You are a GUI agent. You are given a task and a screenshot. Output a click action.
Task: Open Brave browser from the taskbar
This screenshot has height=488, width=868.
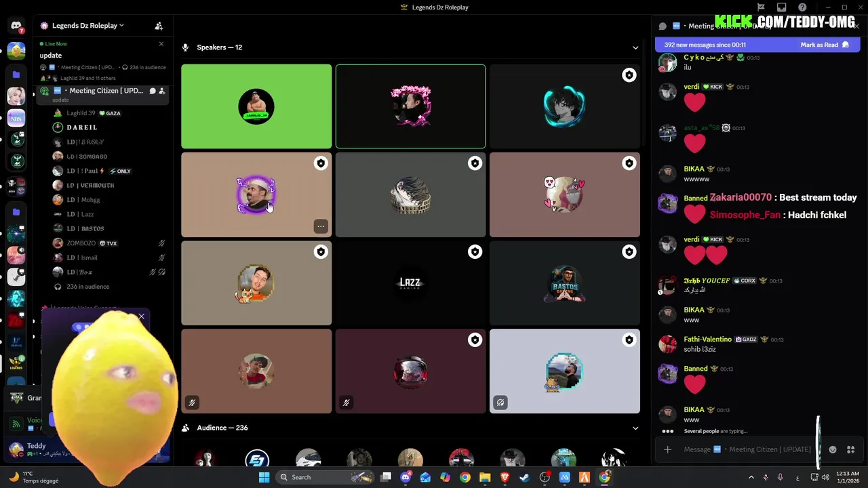[x=505, y=477]
